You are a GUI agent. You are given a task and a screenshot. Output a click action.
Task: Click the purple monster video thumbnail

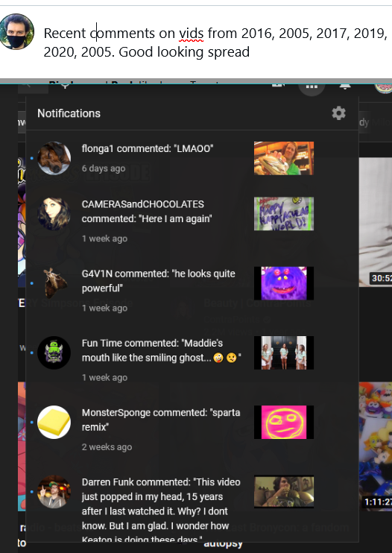(x=284, y=283)
